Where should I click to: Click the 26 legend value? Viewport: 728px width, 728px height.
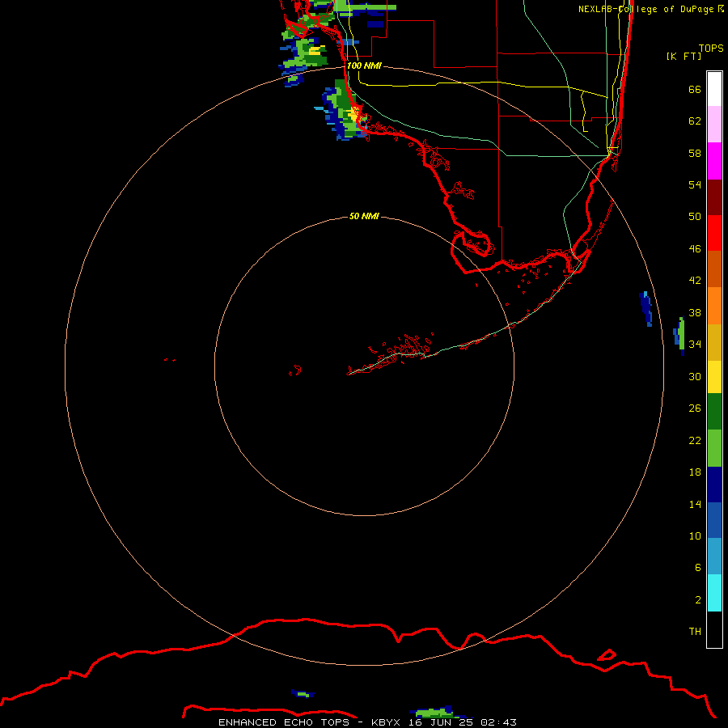click(x=695, y=408)
